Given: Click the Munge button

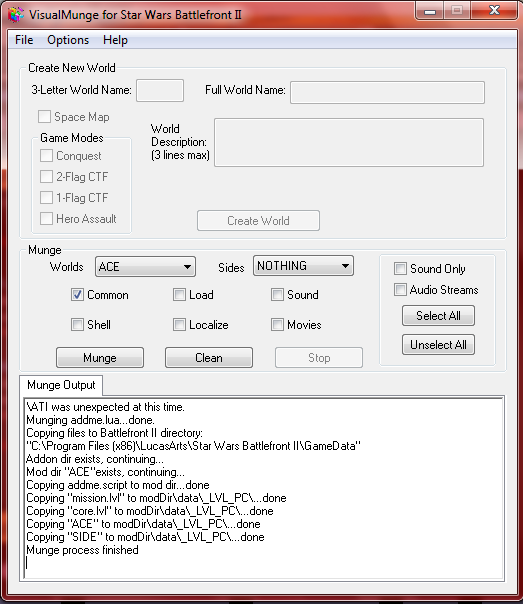Looking at the screenshot, I should (100, 358).
